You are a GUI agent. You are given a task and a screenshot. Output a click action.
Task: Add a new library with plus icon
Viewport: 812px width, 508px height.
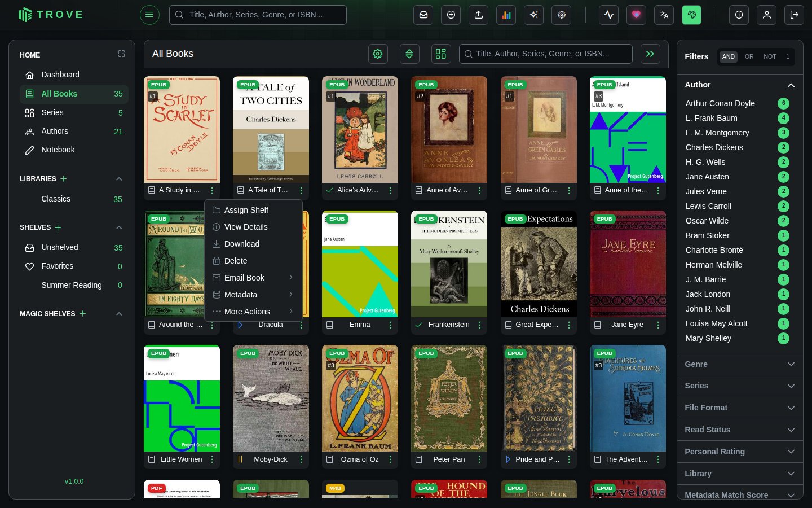click(64, 178)
